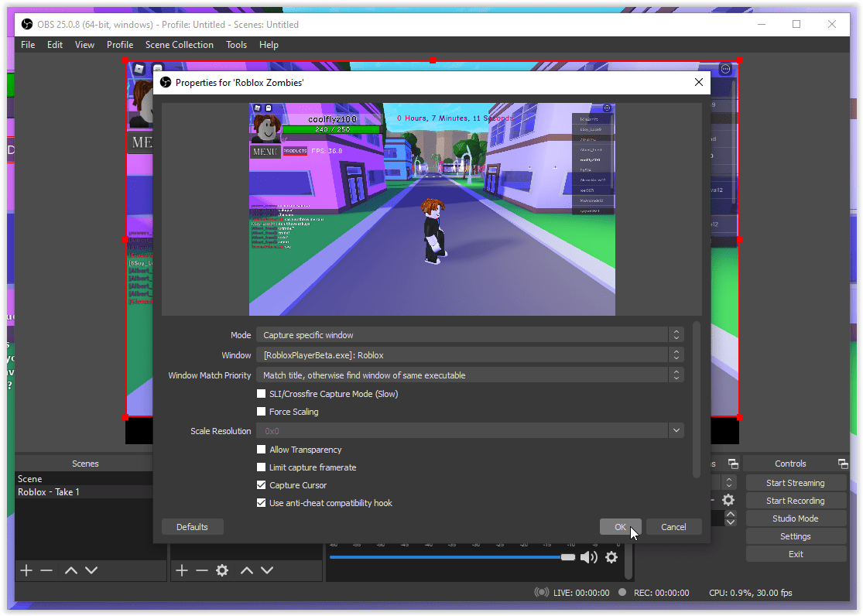Click the audio mixer vertical scrollbar
Screen dimensions: 863x616
click(628, 560)
